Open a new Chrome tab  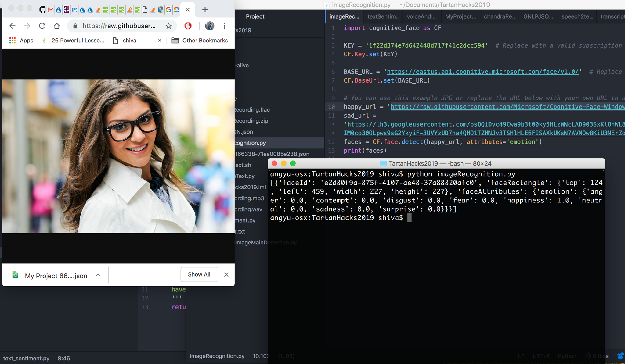[x=205, y=10]
